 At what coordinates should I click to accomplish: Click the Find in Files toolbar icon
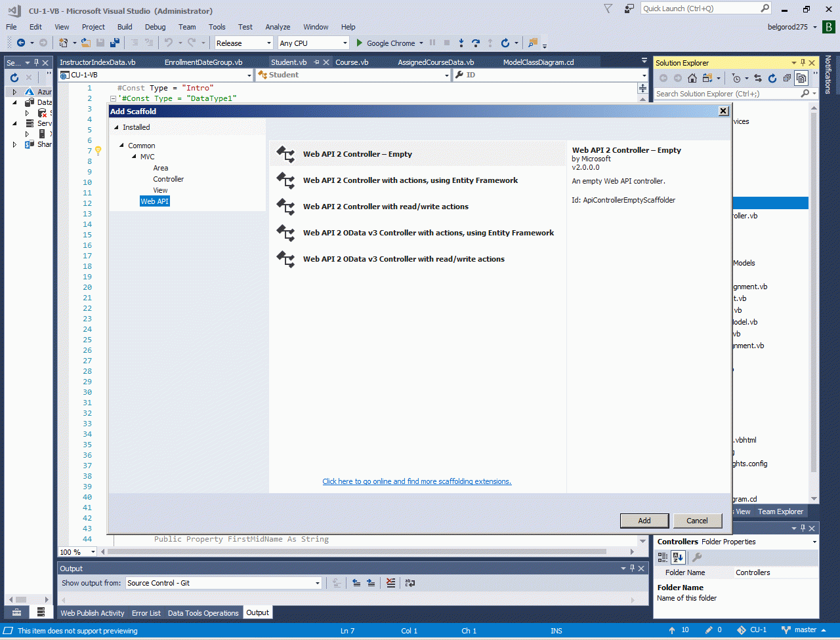click(532, 43)
